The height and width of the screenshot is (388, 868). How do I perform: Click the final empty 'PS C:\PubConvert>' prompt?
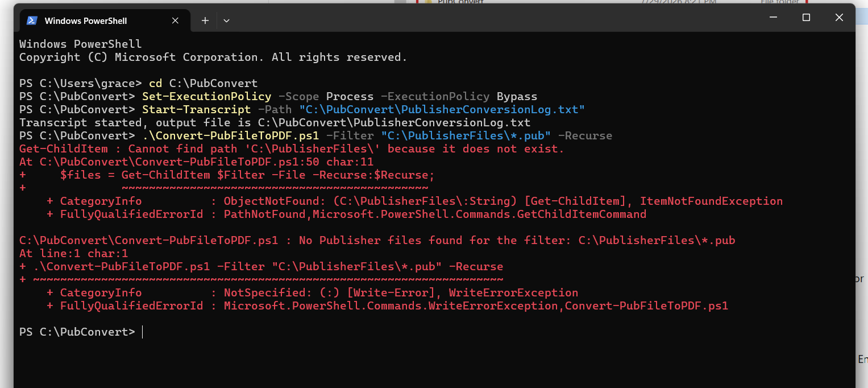(x=77, y=332)
